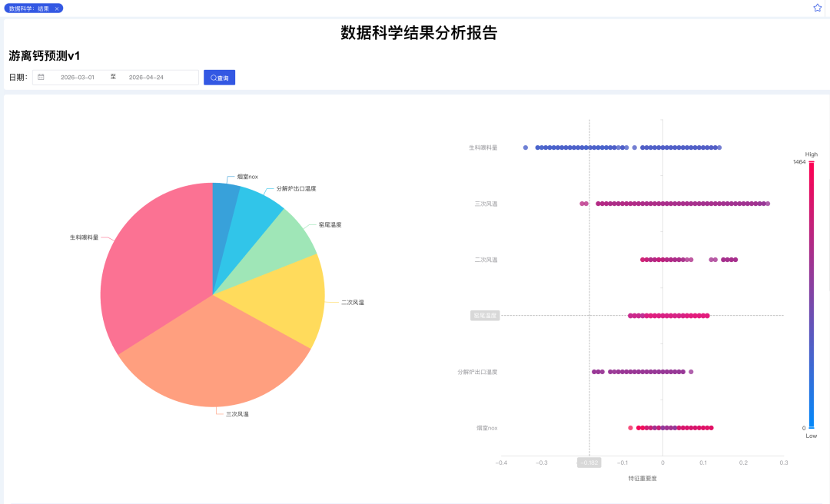The image size is (830, 504).
Task: Click the 特征重要度 axis title
Action: point(642,478)
